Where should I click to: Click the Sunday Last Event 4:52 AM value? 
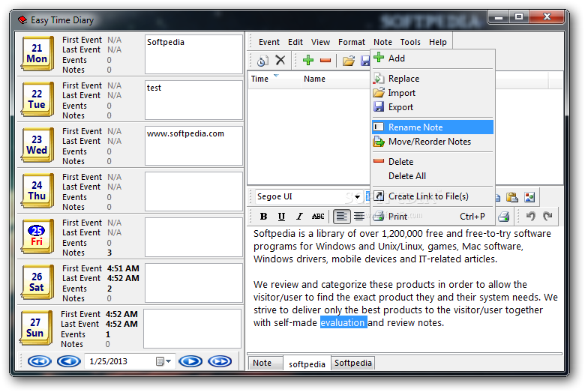click(121, 324)
